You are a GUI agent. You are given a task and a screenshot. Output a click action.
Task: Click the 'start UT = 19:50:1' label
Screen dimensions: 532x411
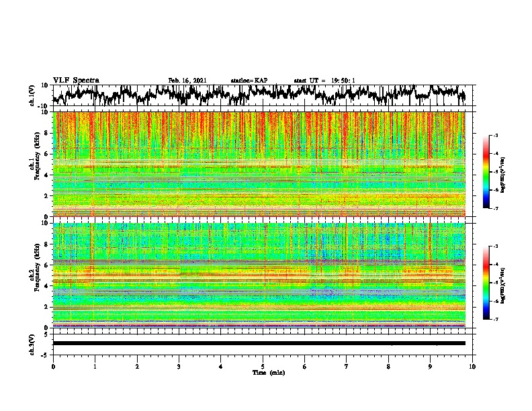click(x=324, y=81)
